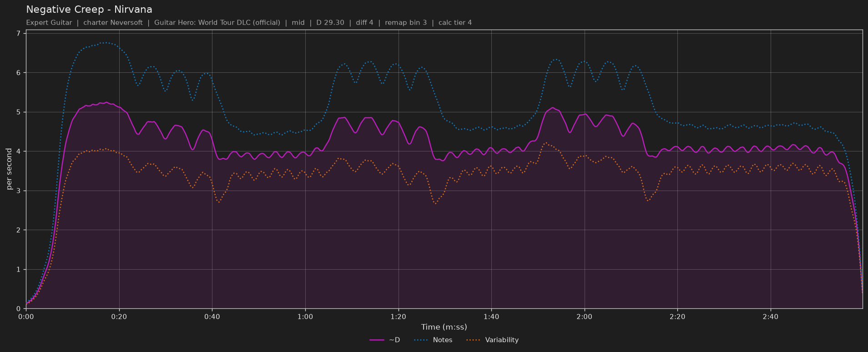
Task: Click the '1' y-axis tick label
Action: [18, 270]
